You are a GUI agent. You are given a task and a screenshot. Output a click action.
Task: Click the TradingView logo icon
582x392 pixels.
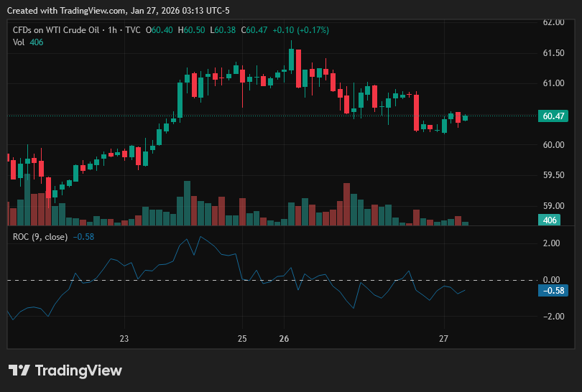coord(19,370)
